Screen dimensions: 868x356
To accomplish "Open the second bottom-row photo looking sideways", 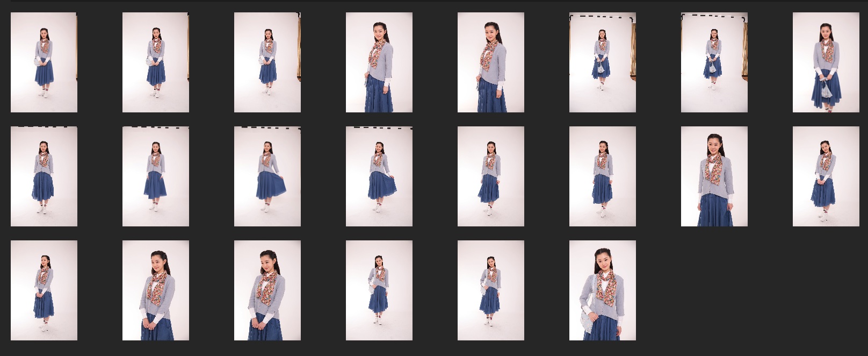I will (156, 290).
